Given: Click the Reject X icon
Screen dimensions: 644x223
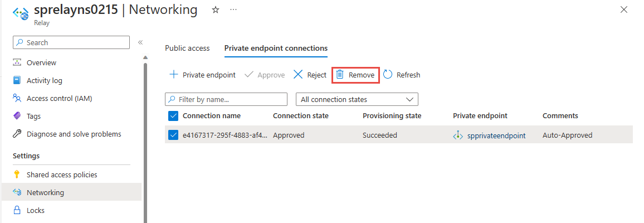Looking at the screenshot, I should click(298, 75).
